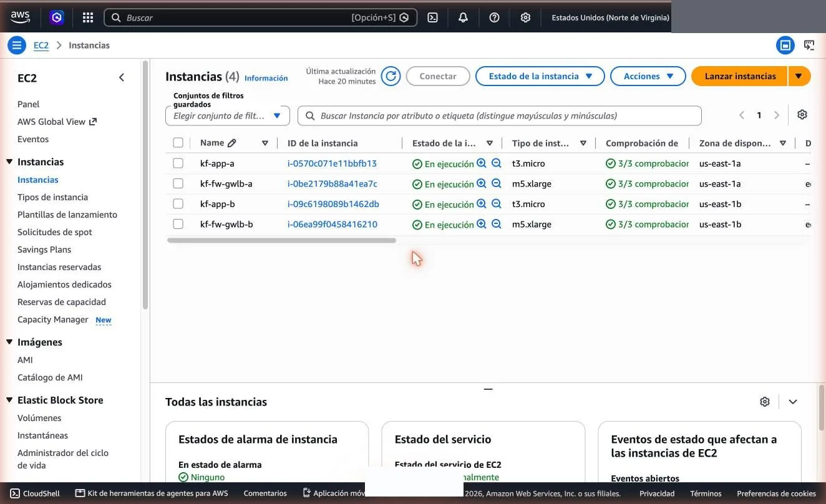Focus the top Buscar search box
This screenshot has width=826, height=504.
(x=260, y=17)
